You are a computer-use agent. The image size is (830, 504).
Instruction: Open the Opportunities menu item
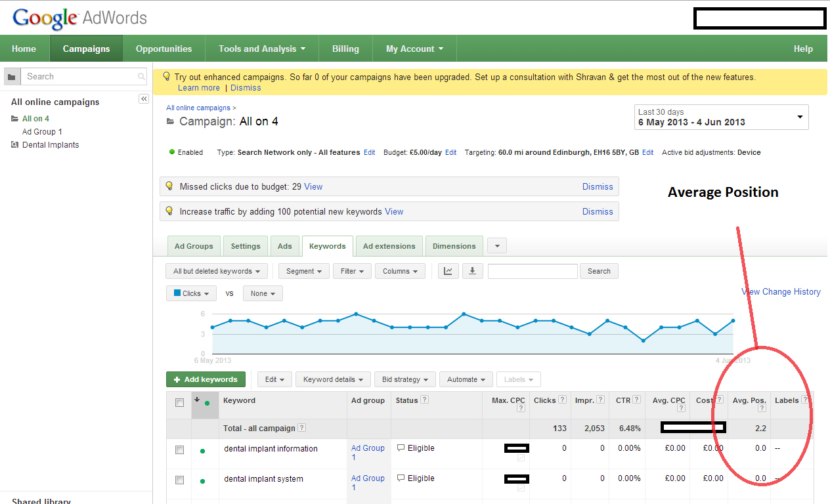[x=164, y=49]
